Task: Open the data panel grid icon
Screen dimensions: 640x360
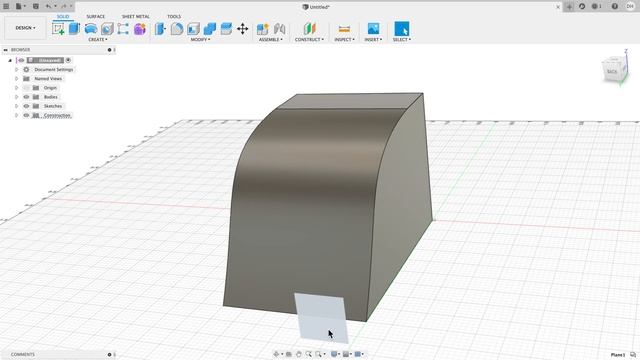Action: tap(6, 6)
